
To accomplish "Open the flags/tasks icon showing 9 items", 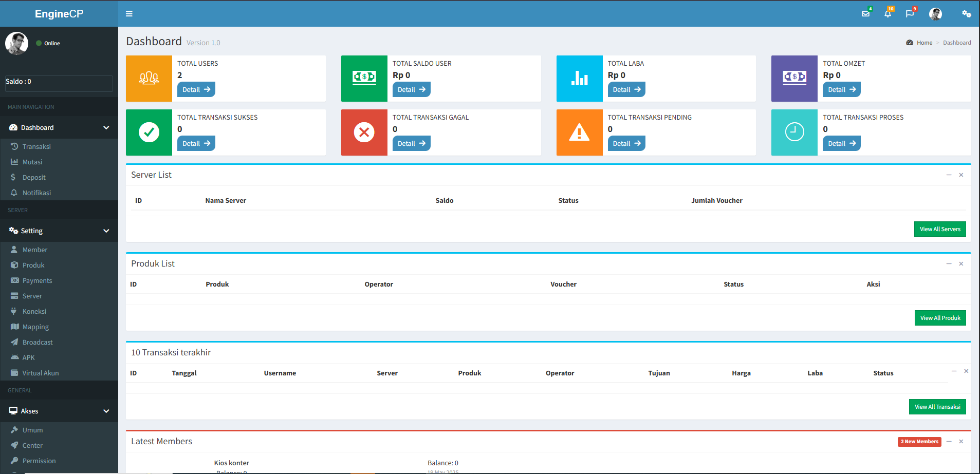I will tap(911, 13).
